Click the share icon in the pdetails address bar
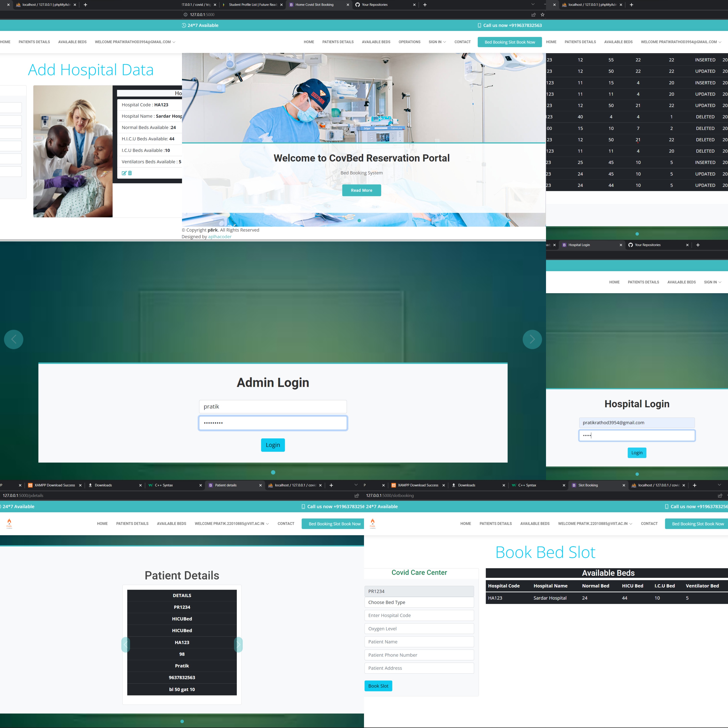 coord(356,496)
